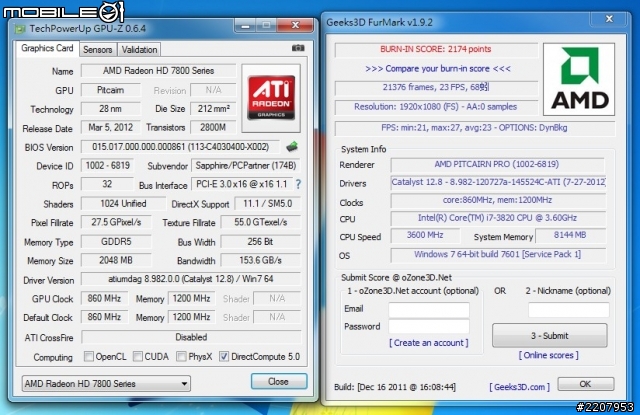This screenshot has width=640, height=415.
Task: Click the System Memory 8144 MB field
Action: [x=570, y=235]
